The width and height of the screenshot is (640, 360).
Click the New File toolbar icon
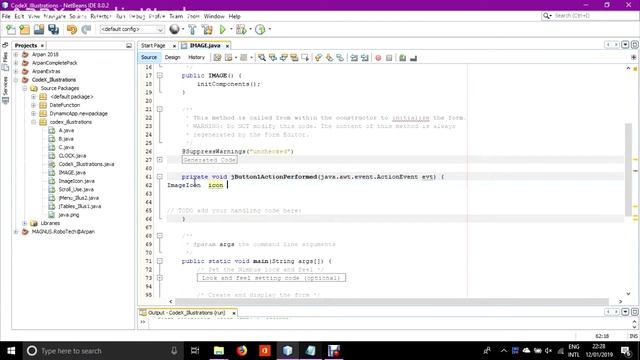(x=11, y=29)
